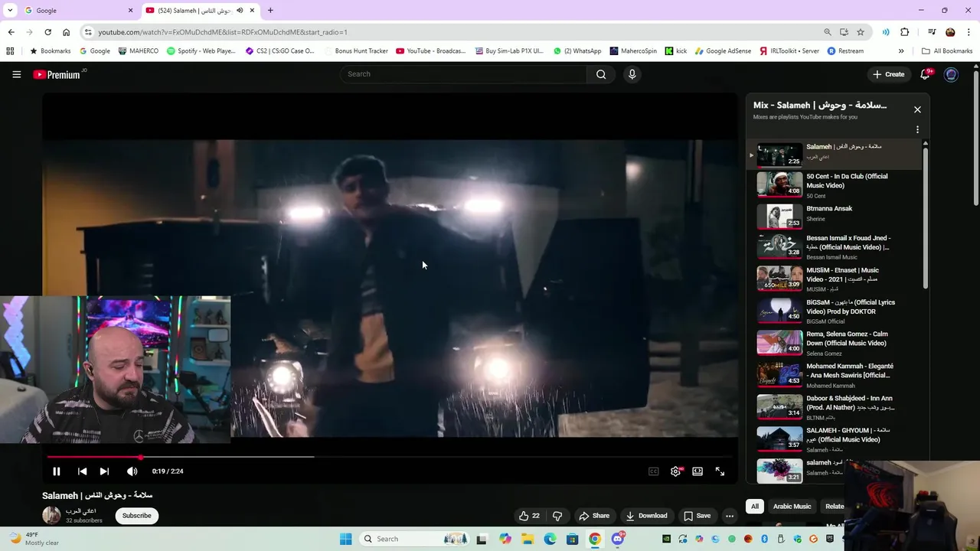980x551 pixels.
Task: Open the Windows Start menu
Action: [345, 539]
